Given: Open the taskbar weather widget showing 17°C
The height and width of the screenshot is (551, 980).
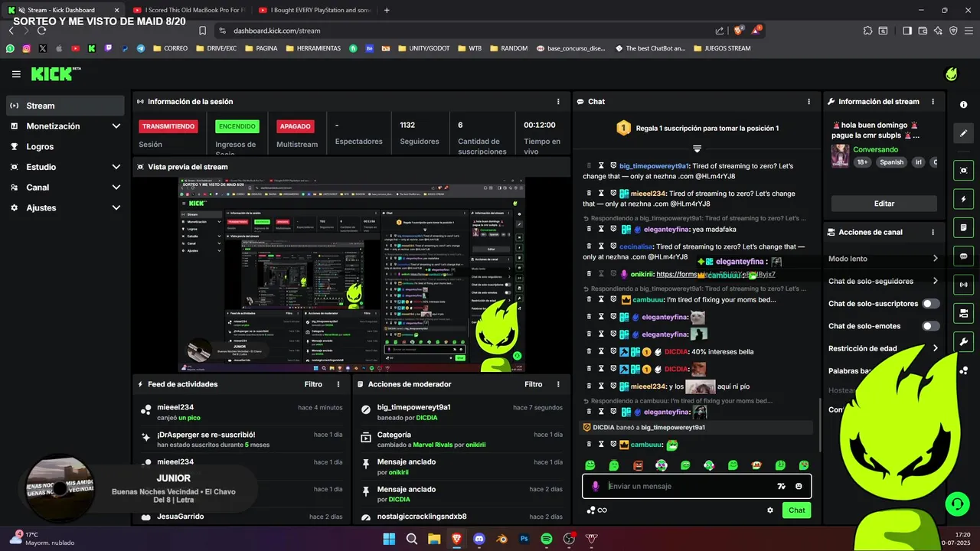Looking at the screenshot, I should click(42, 538).
